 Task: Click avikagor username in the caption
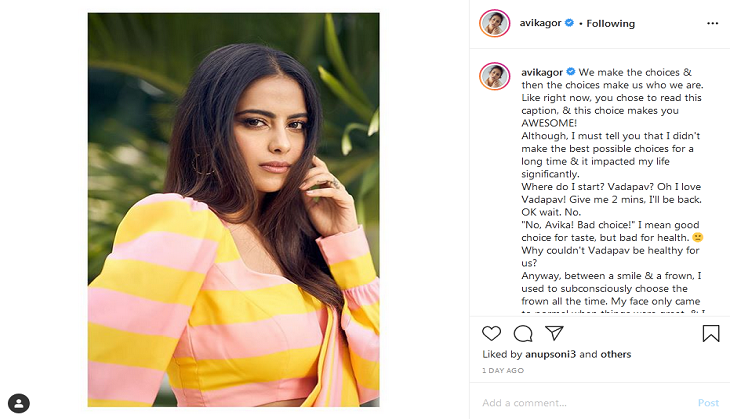(x=542, y=72)
